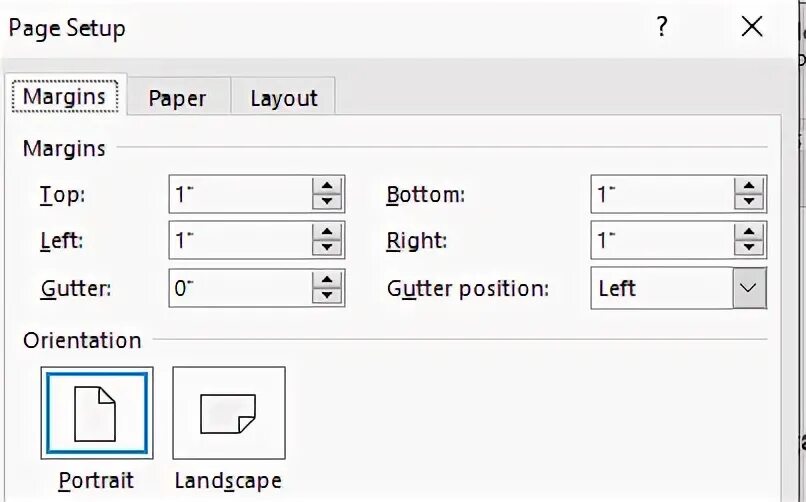
Task: Decrease the Top margin value
Action: (x=326, y=202)
